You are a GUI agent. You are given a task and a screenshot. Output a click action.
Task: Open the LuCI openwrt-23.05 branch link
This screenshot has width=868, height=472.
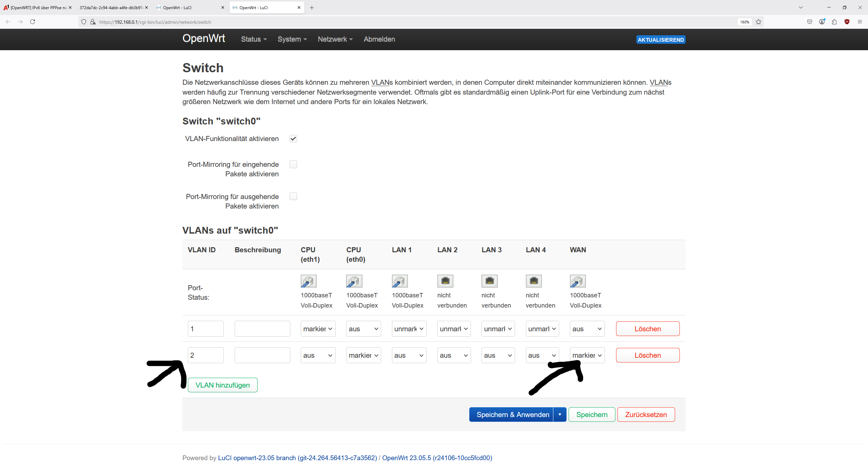point(297,458)
